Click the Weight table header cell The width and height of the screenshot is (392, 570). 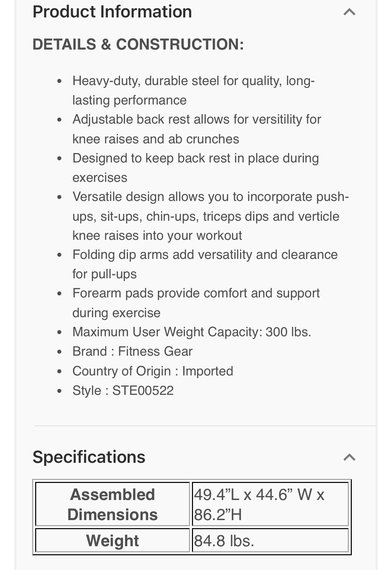[113, 541]
